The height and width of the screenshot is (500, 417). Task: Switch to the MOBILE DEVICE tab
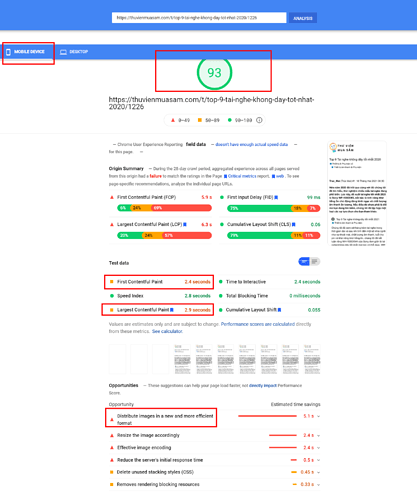click(28, 52)
